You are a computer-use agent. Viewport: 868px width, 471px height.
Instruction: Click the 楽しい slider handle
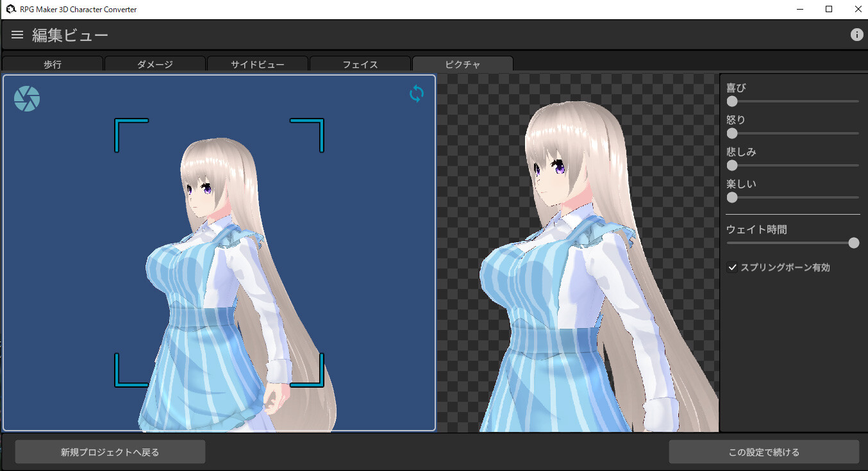731,197
